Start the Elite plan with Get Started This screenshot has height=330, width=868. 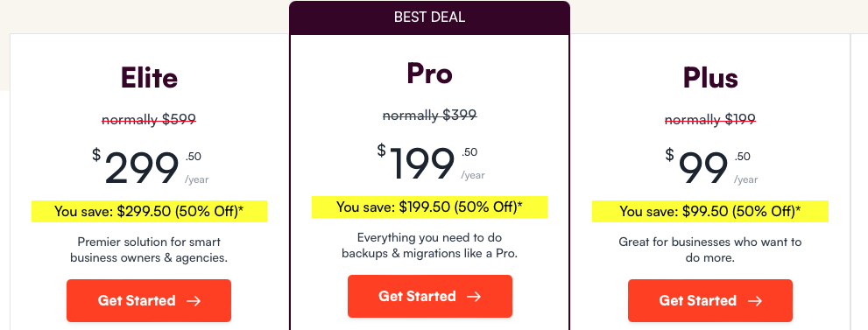pyautogui.click(x=149, y=301)
